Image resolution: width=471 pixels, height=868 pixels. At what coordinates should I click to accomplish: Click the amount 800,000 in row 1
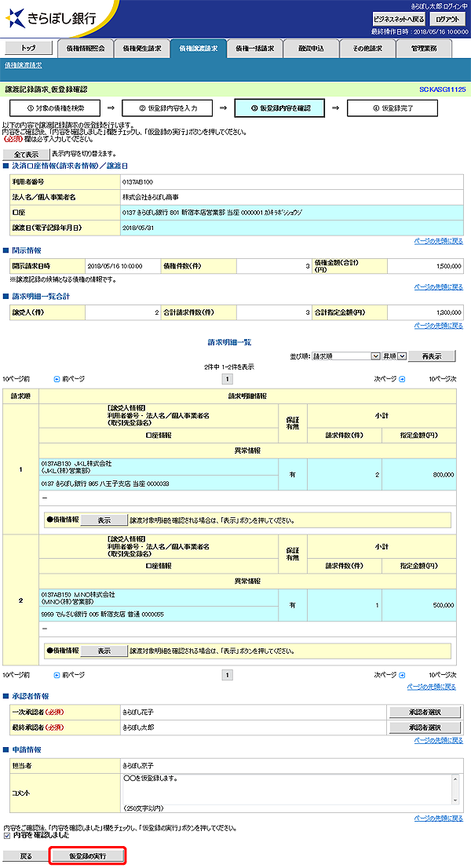[444, 474]
